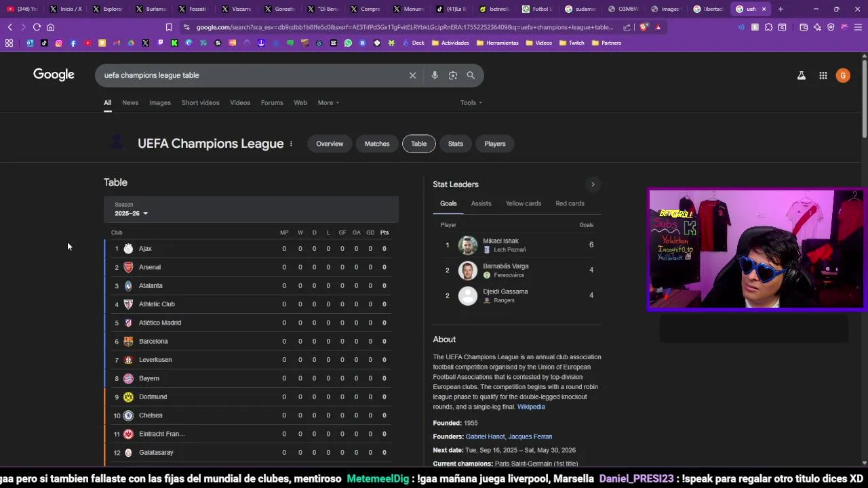Select Matches chip
The image size is (868, 488).
tap(377, 144)
